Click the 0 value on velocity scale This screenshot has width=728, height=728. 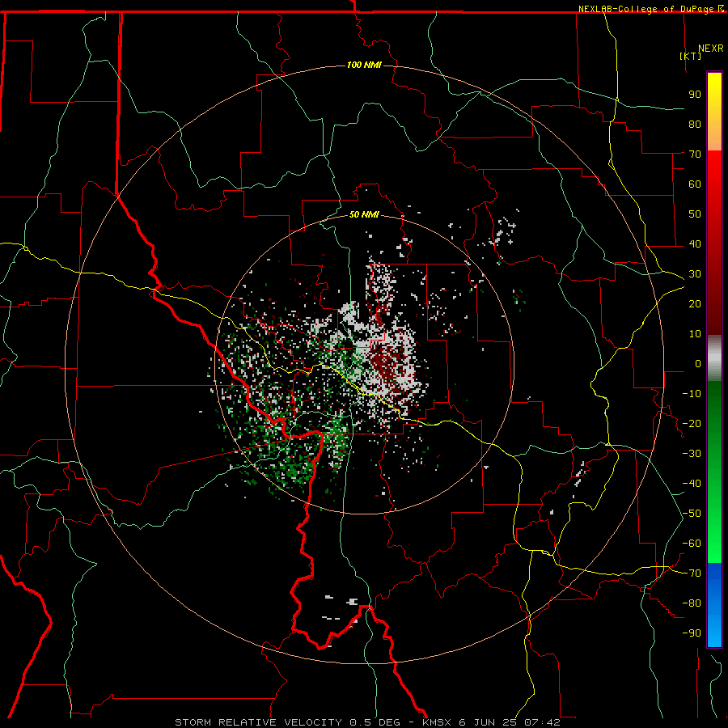[x=698, y=363]
